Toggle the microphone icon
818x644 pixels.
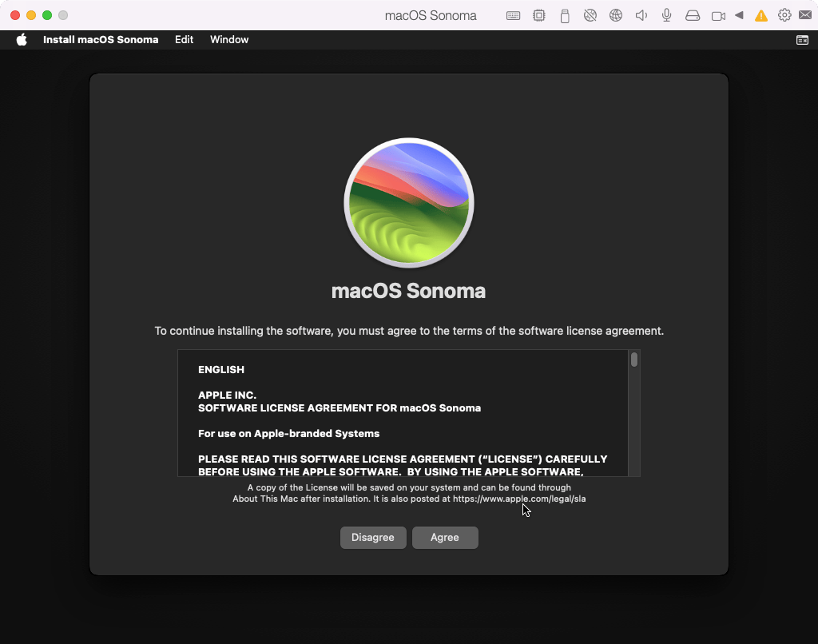pos(666,15)
